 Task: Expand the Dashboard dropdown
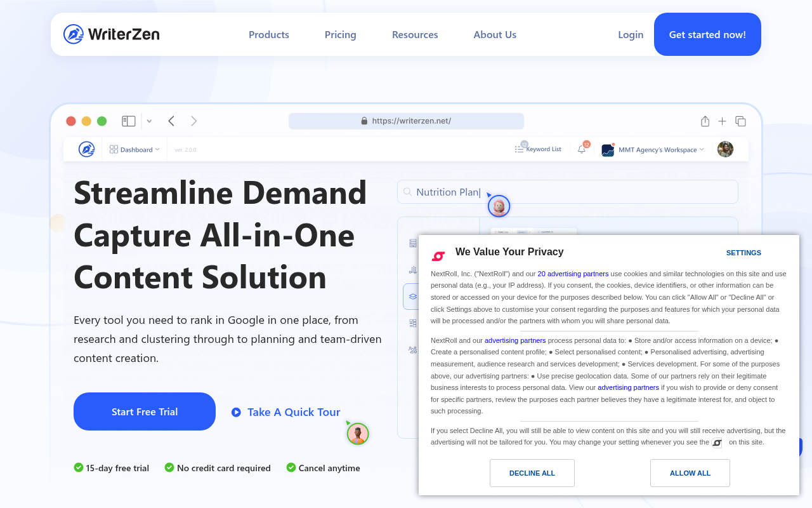(157, 149)
